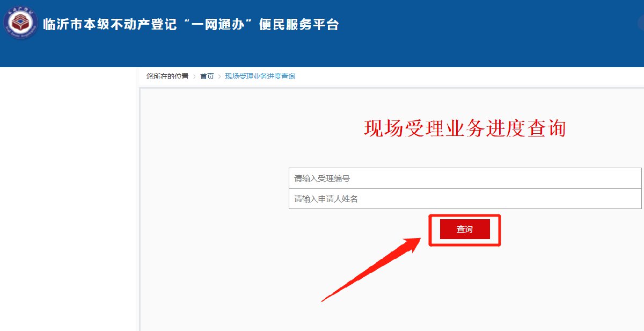The height and width of the screenshot is (331, 644).
Task: Click blank gray area below 查询 button
Action: (465, 290)
